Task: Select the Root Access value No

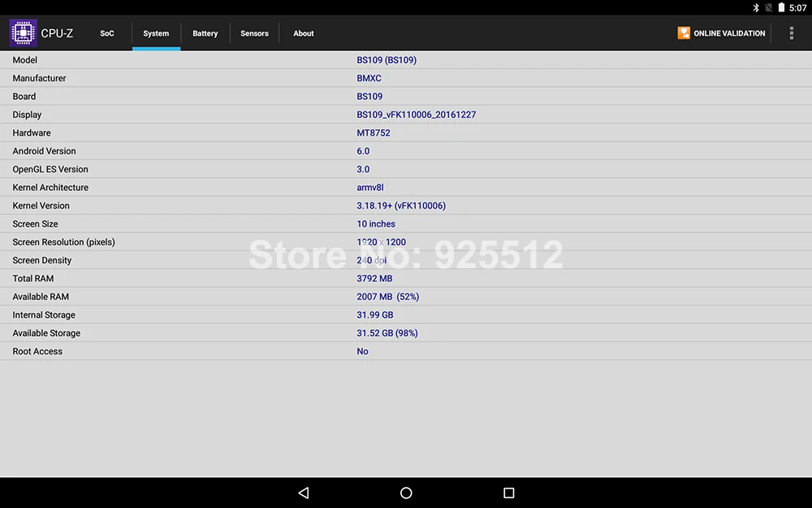Action: tap(362, 351)
